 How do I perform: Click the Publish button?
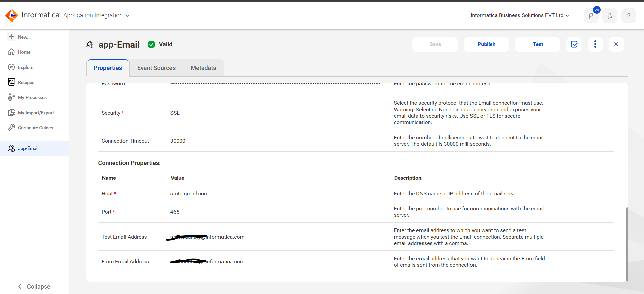[x=486, y=44]
